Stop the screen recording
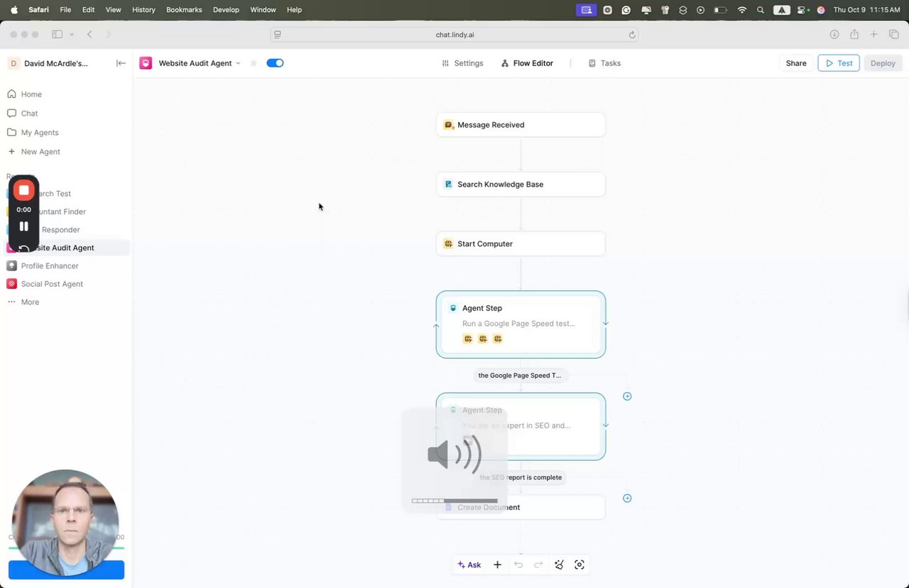Screen dimensions: 909x588 point(23,190)
